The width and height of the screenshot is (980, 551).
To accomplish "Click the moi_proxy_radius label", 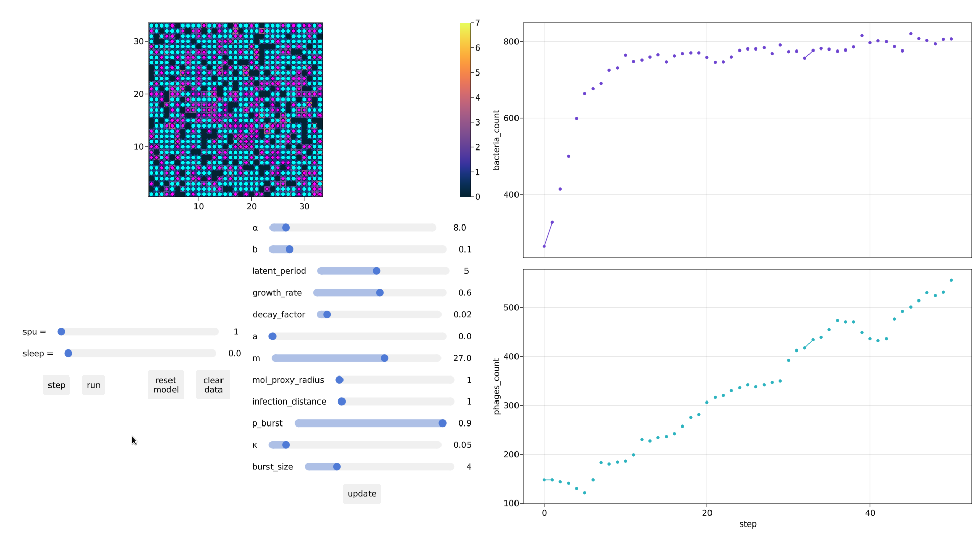I will [288, 380].
